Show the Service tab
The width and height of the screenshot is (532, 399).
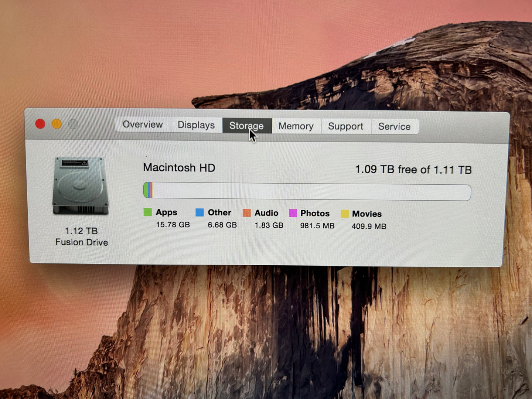tap(394, 127)
